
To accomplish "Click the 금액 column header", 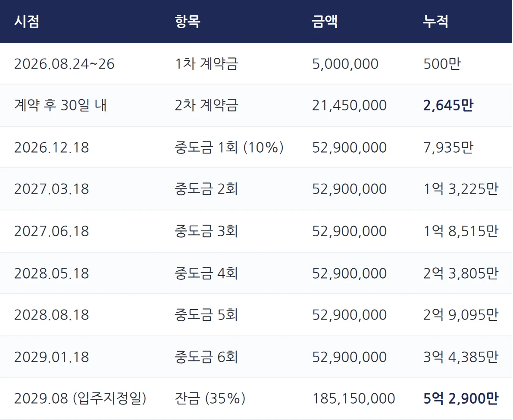I will (325, 22).
